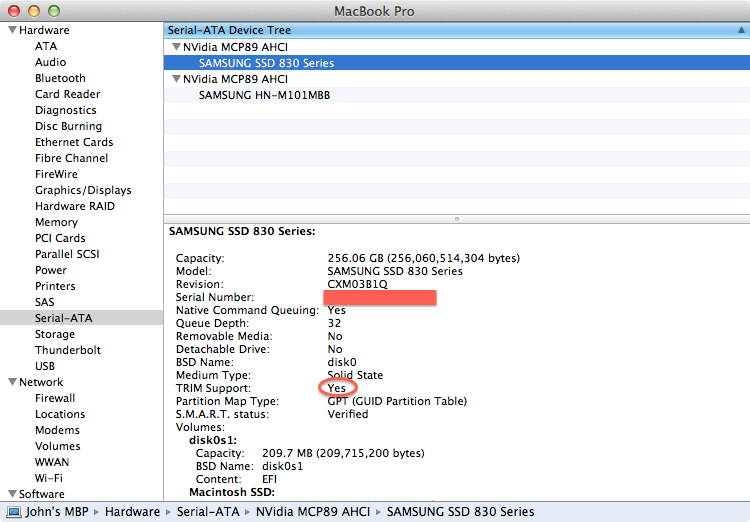Show Graphics/Displays info
The width and height of the screenshot is (750, 522).
[83, 190]
